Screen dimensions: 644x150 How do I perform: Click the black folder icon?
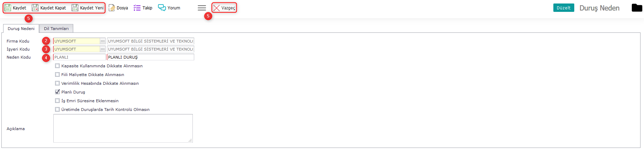click(637, 8)
